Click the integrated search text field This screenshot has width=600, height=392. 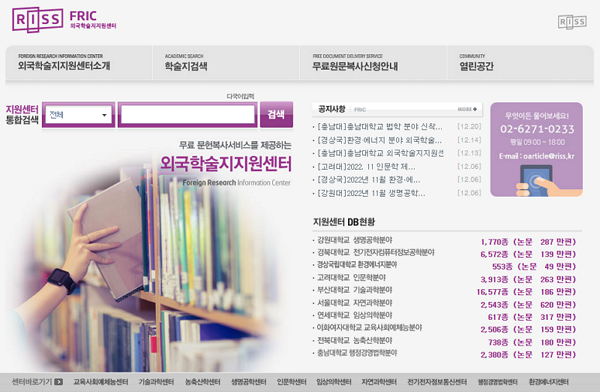pos(187,114)
